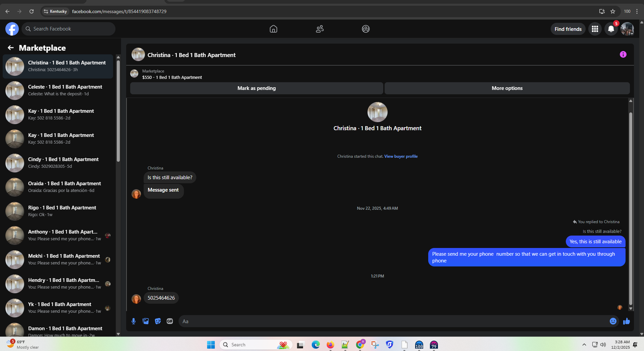Click the Mark as pending button
Image resolution: width=644 pixels, height=351 pixels.
click(x=256, y=88)
